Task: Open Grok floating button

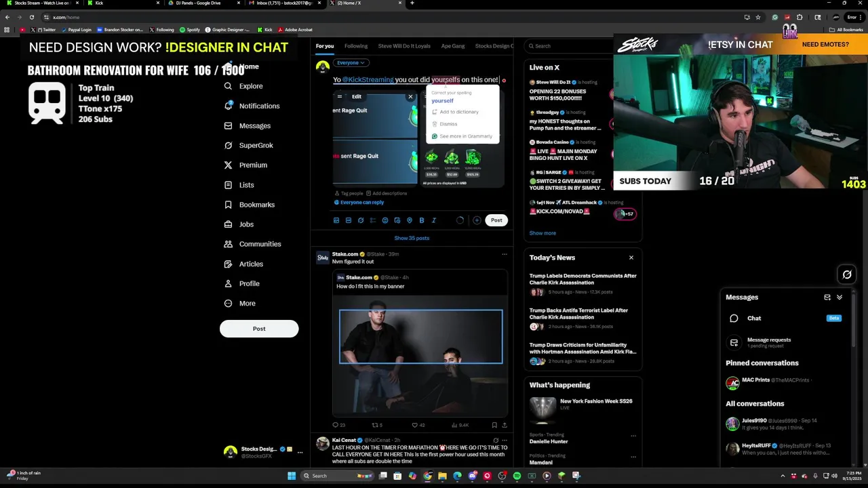Action: 847,274
